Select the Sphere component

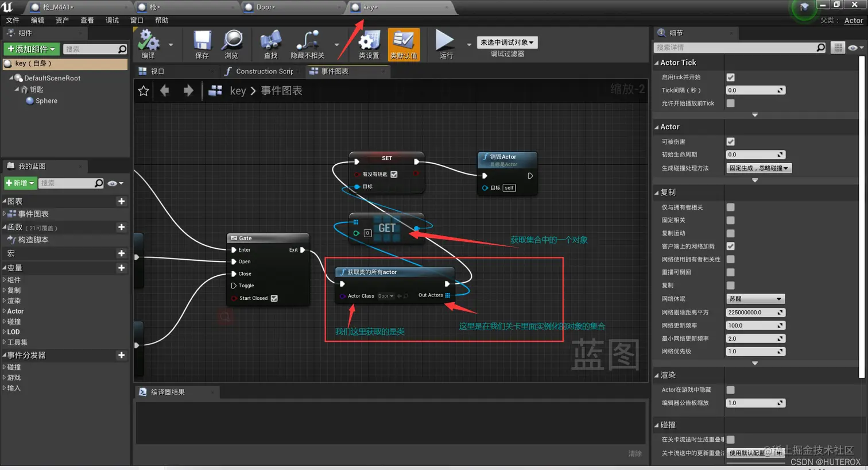46,101
